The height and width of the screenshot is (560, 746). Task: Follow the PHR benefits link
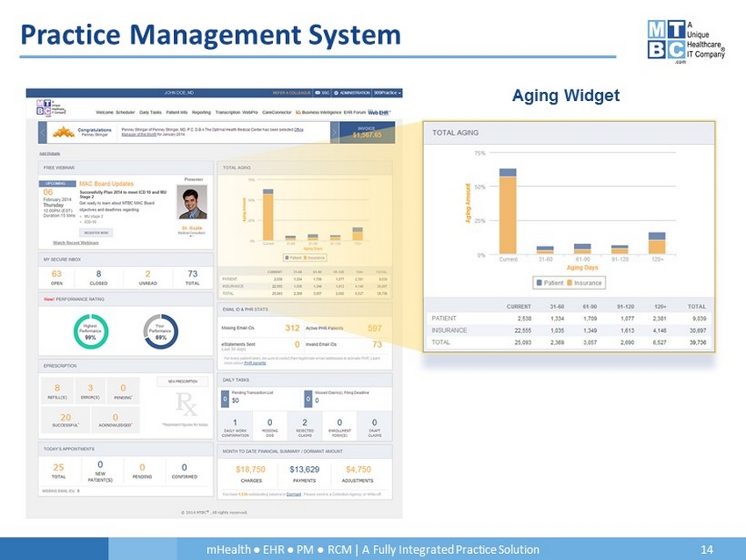pyautogui.click(x=255, y=363)
